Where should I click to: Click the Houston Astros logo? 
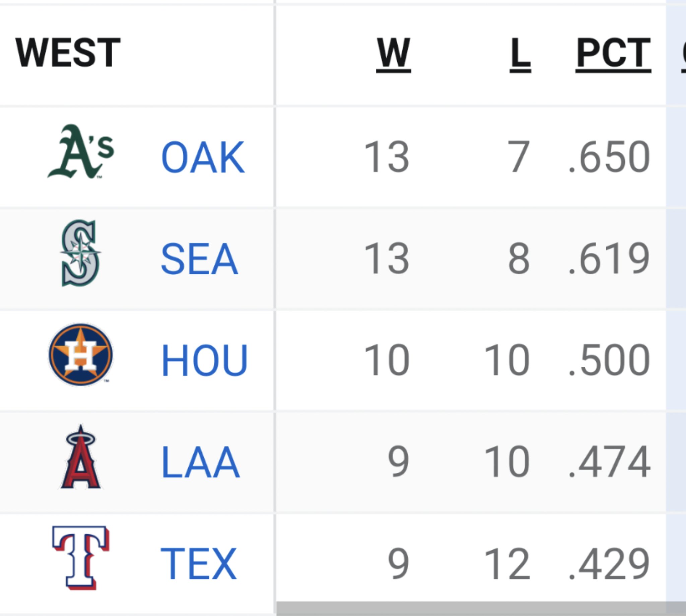pos(81,356)
